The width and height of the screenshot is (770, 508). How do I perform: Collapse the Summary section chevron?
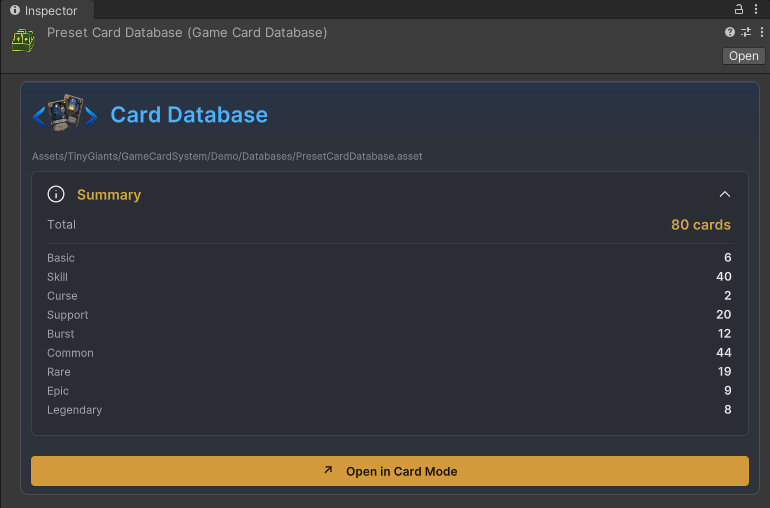point(724,195)
